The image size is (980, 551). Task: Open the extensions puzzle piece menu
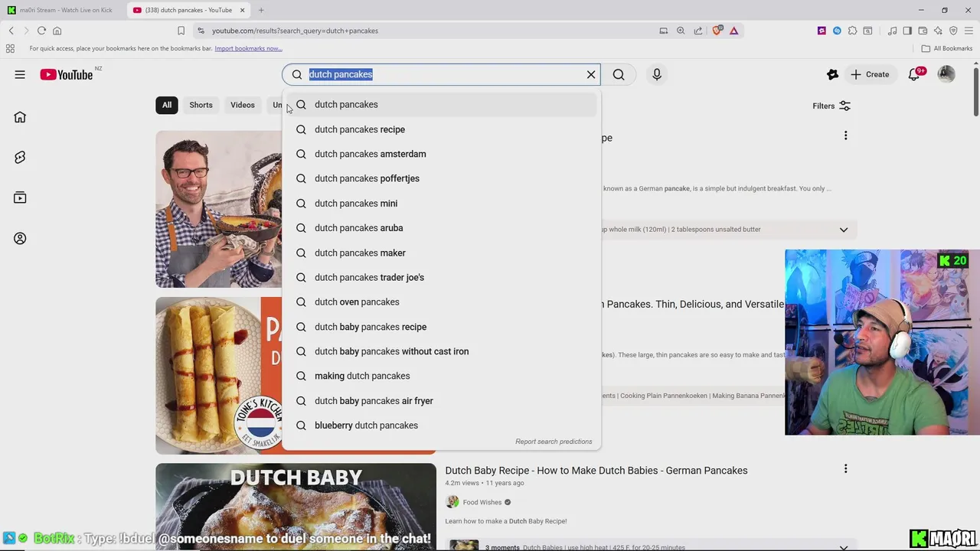click(x=852, y=31)
